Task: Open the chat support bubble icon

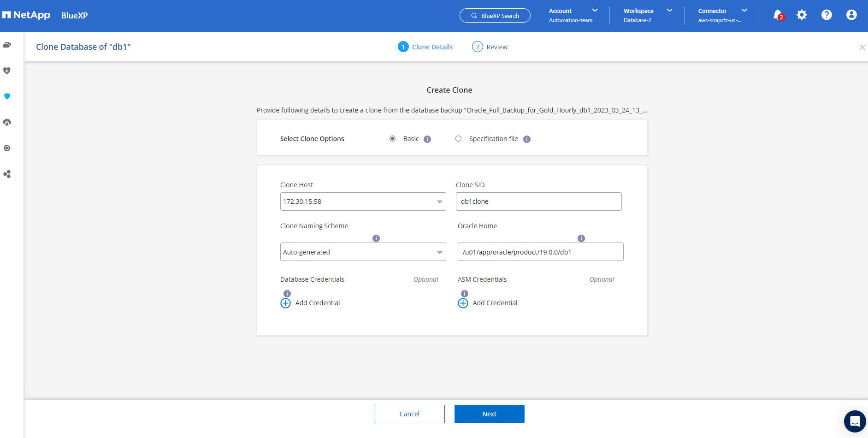Action: tap(855, 421)
